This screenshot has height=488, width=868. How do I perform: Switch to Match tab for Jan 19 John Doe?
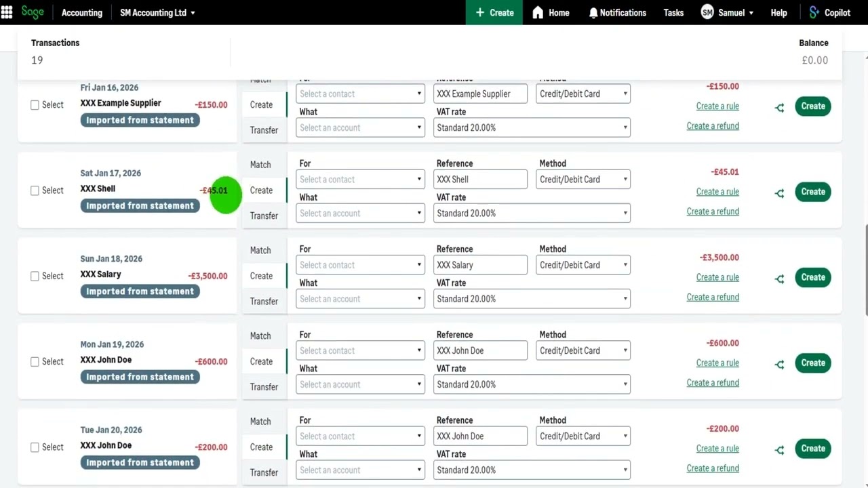tap(260, 335)
